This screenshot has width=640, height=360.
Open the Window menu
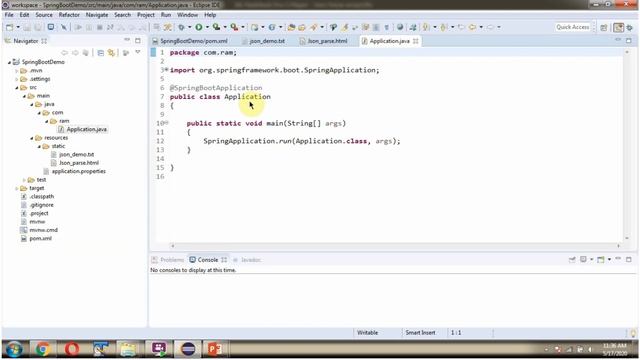click(x=187, y=15)
